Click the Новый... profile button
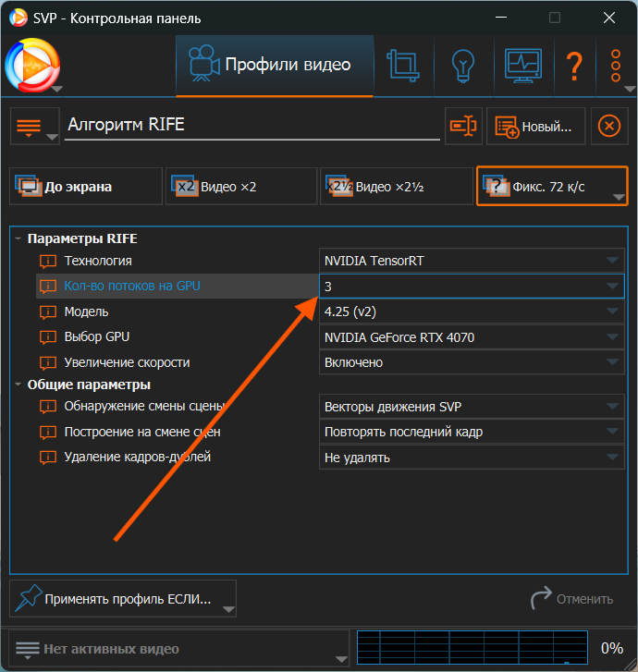This screenshot has width=638, height=672. pyautogui.click(x=536, y=126)
